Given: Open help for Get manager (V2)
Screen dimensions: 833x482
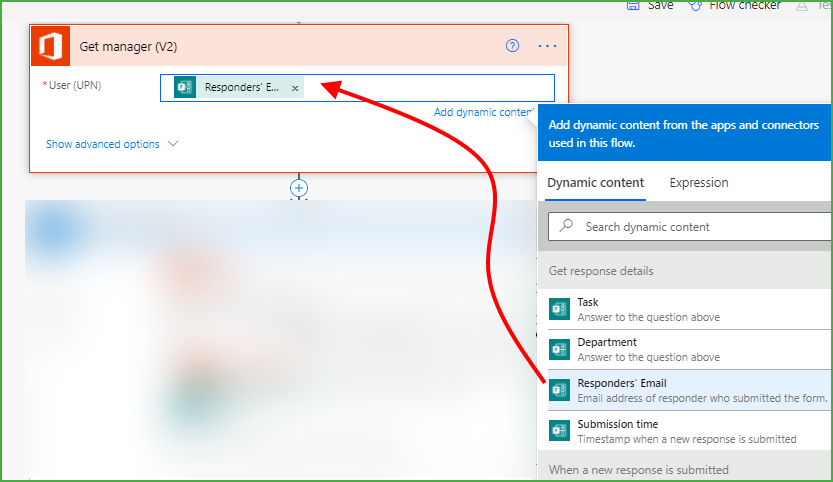Looking at the screenshot, I should (512, 46).
